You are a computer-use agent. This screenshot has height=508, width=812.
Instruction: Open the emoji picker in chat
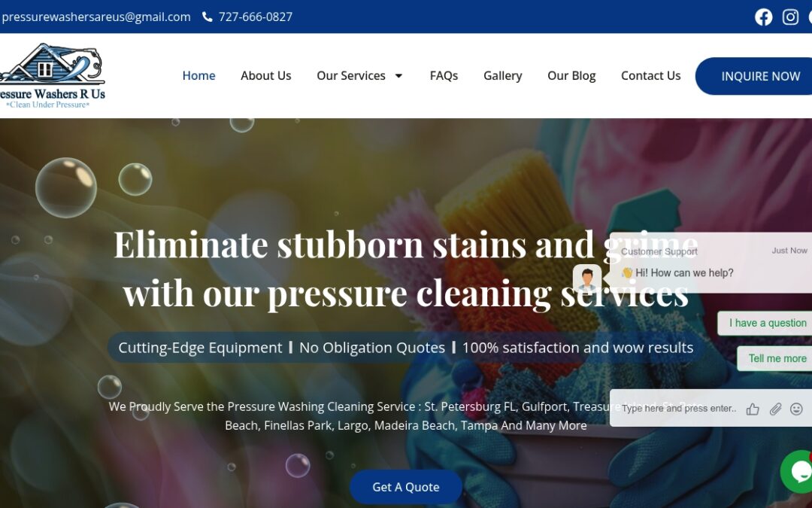click(x=796, y=409)
